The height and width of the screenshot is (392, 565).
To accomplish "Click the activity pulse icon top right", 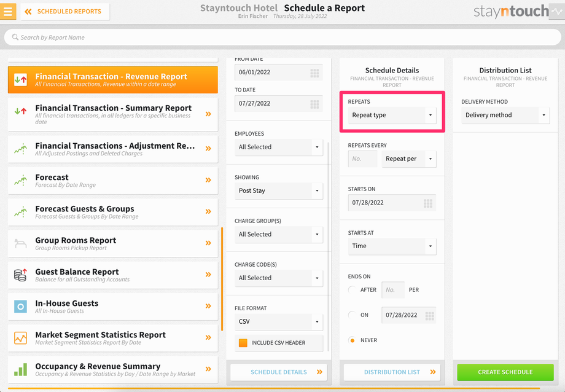I will 557,12.
